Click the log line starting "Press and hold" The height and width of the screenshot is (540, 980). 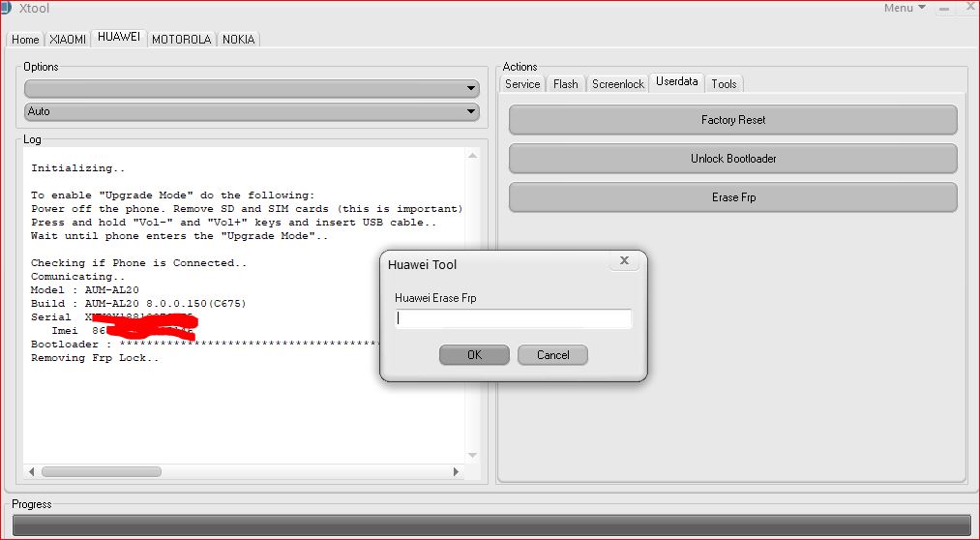234,223
